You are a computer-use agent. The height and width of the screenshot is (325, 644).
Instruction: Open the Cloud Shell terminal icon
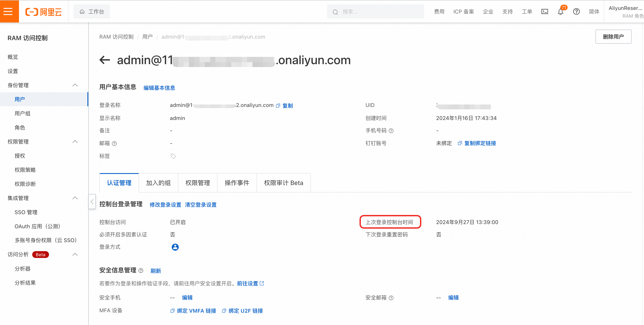point(544,11)
